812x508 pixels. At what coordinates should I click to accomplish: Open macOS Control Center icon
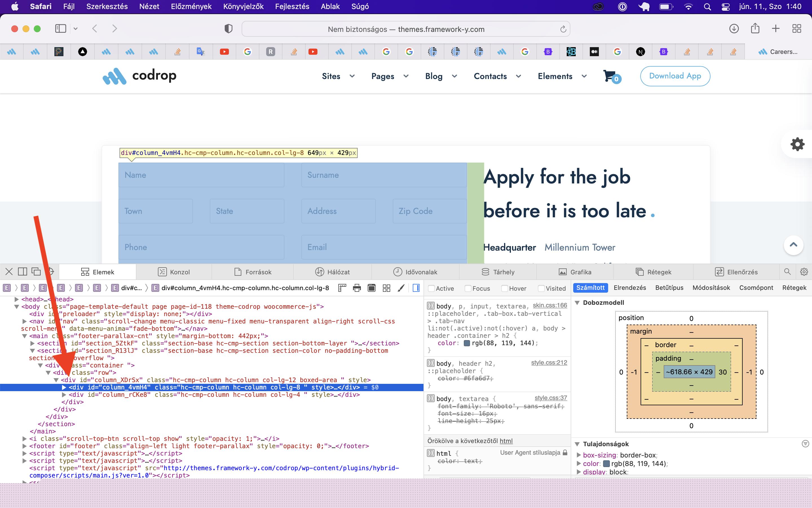[725, 7]
